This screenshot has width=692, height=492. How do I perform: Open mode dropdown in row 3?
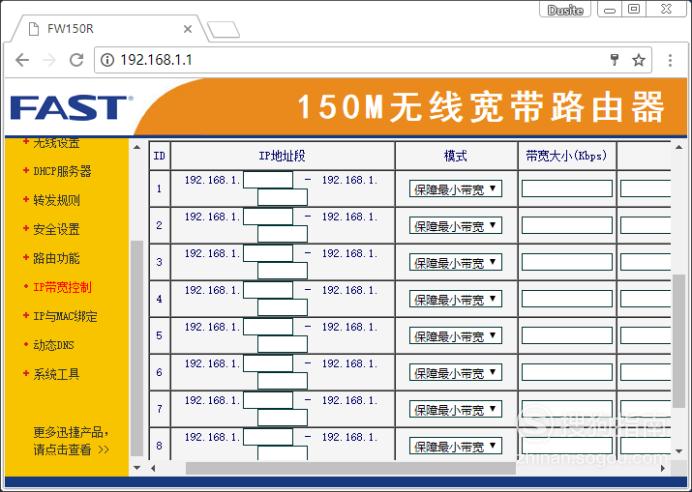[x=455, y=262]
